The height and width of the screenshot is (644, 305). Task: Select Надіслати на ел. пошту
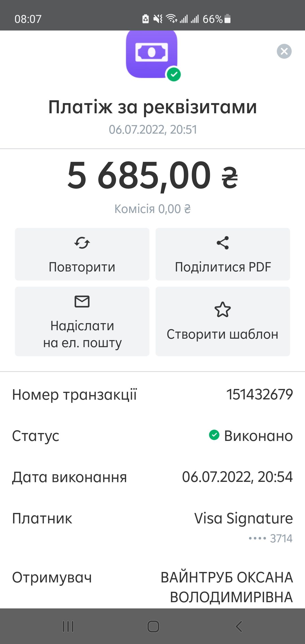[x=82, y=321]
